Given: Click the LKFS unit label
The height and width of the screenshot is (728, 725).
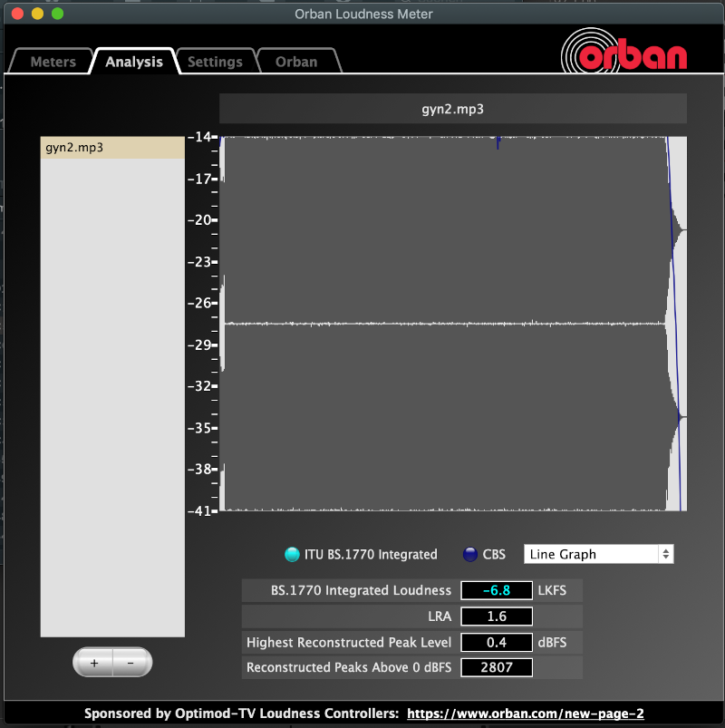Looking at the screenshot, I should [x=552, y=590].
